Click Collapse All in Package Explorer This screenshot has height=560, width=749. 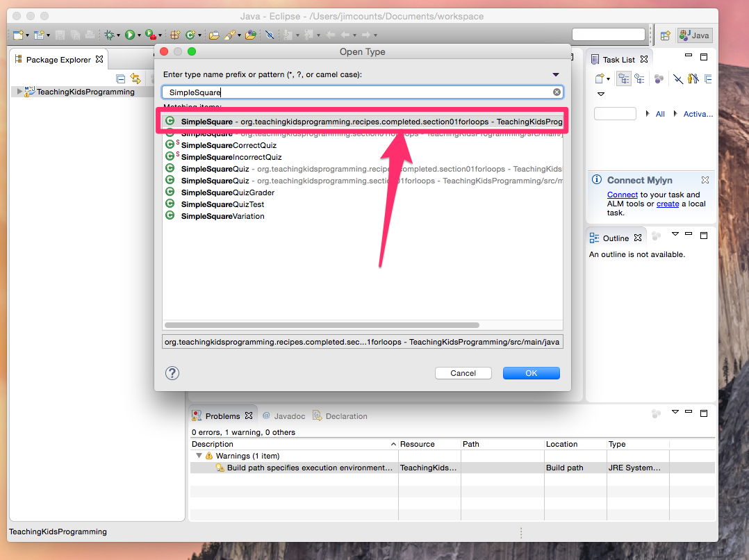click(121, 79)
